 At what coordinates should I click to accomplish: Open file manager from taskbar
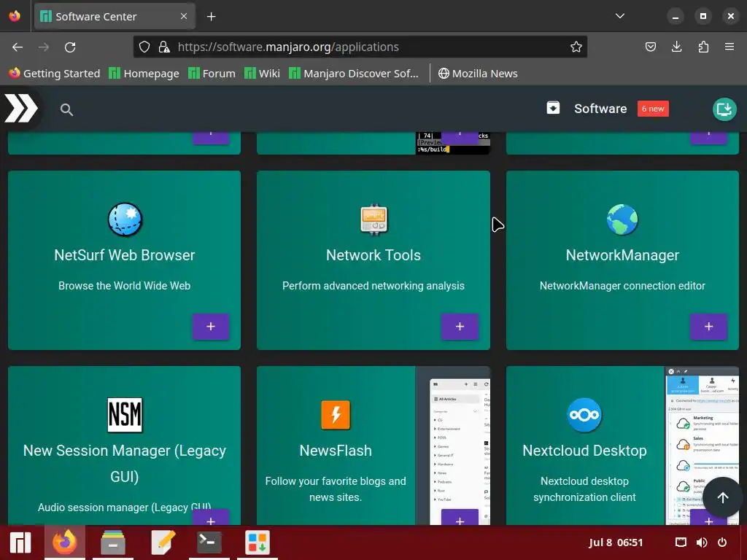pyautogui.click(x=113, y=542)
